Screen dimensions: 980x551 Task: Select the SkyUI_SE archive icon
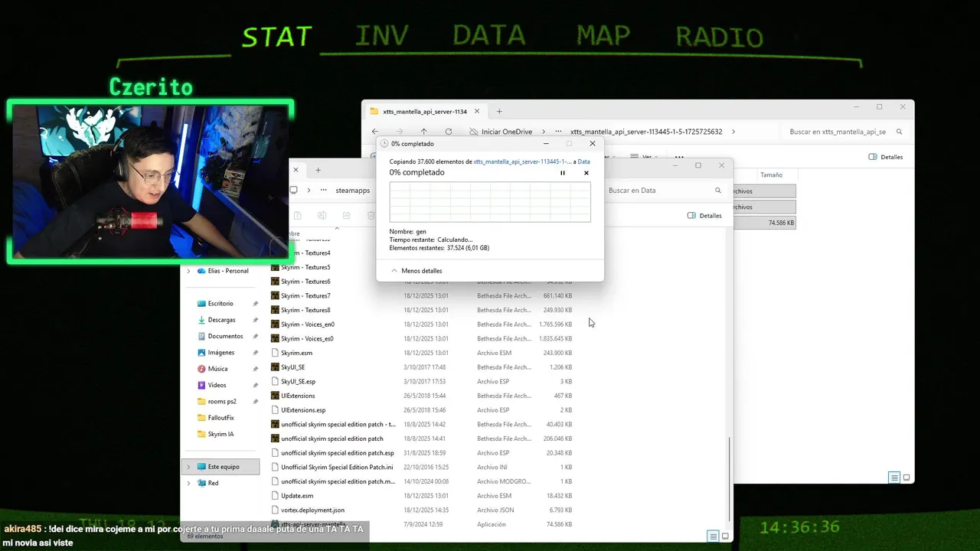pyautogui.click(x=275, y=367)
